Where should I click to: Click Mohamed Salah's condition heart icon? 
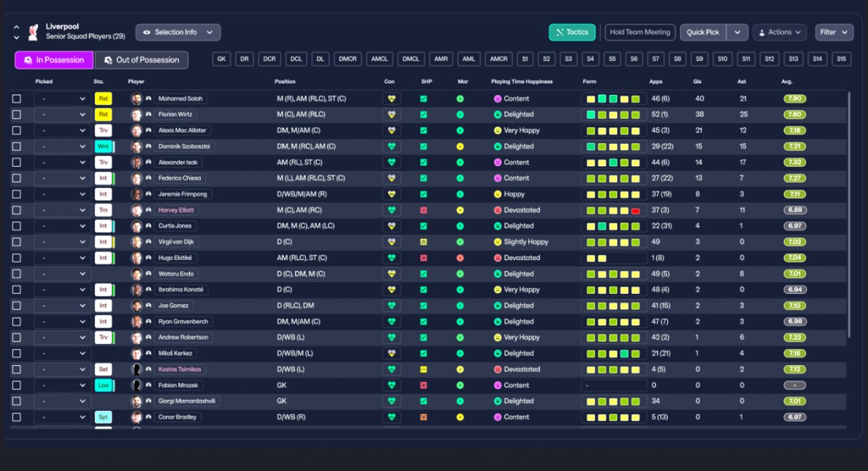point(391,98)
